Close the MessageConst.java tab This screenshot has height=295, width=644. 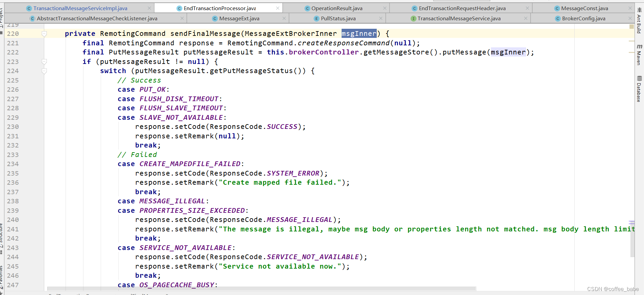pyautogui.click(x=630, y=8)
